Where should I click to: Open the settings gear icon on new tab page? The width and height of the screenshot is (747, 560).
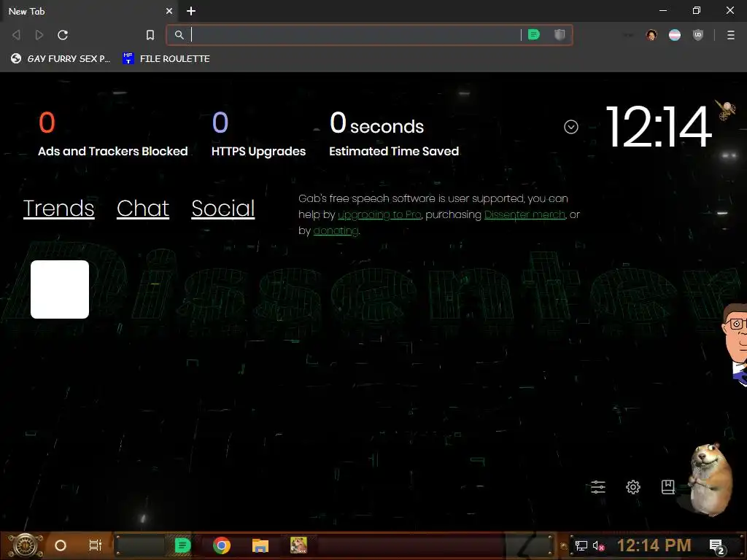(x=632, y=486)
